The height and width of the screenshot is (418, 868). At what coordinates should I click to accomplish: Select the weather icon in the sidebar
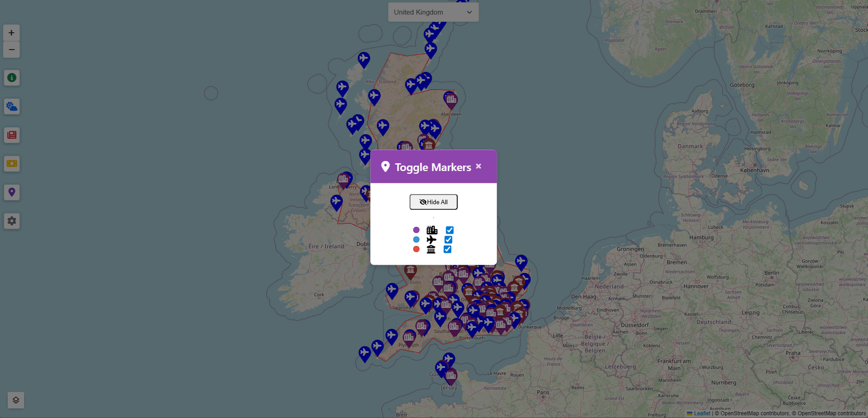(x=11, y=106)
